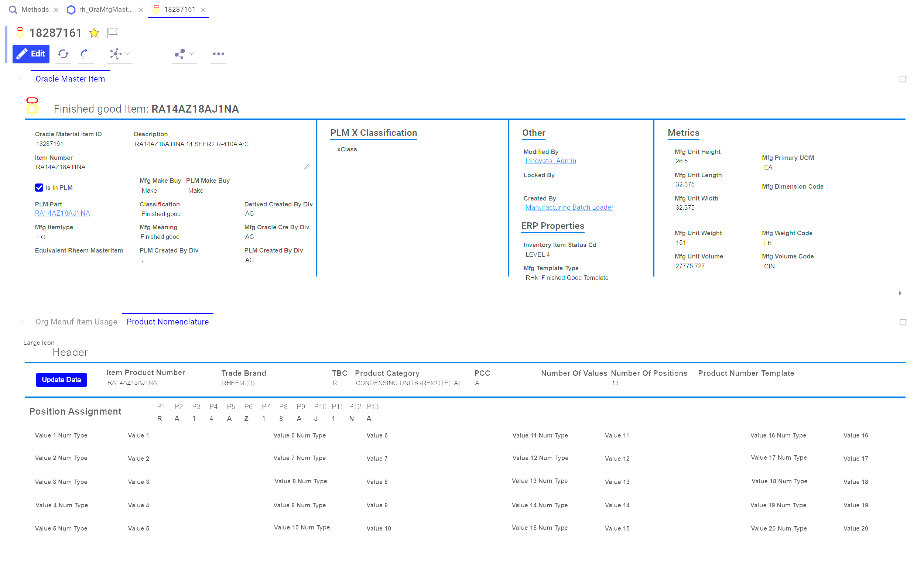Image resolution: width=924 pixels, height=573 pixels.
Task: Select the Oracle Master Item tab
Action: [x=70, y=79]
